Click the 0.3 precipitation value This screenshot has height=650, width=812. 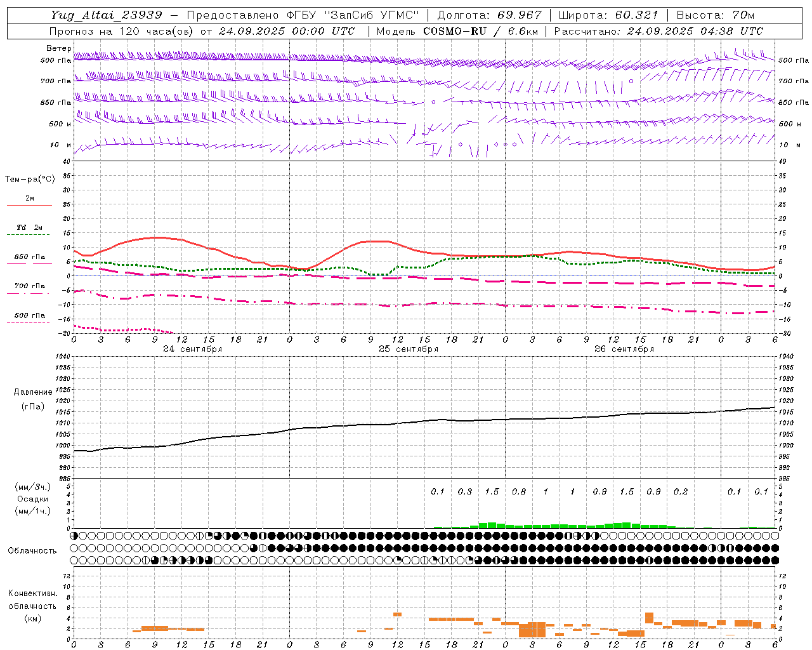point(465,491)
